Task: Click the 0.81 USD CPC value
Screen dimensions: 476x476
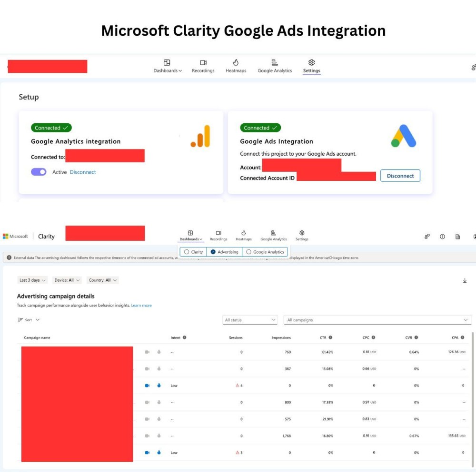Action: click(x=369, y=352)
